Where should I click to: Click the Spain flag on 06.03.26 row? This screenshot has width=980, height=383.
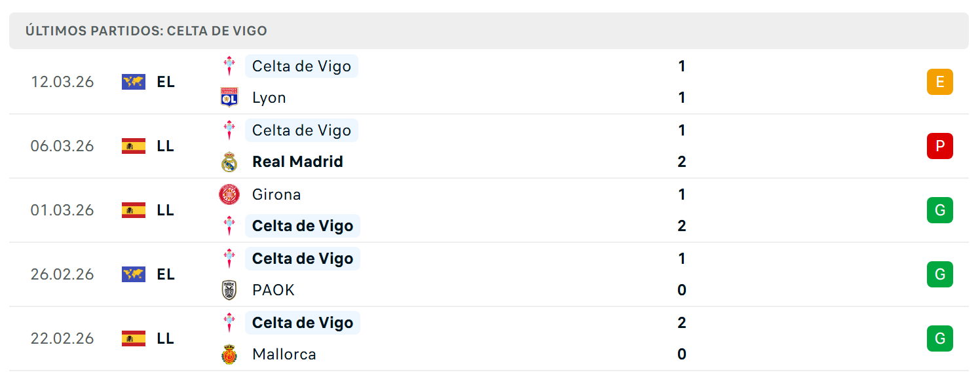(x=134, y=146)
